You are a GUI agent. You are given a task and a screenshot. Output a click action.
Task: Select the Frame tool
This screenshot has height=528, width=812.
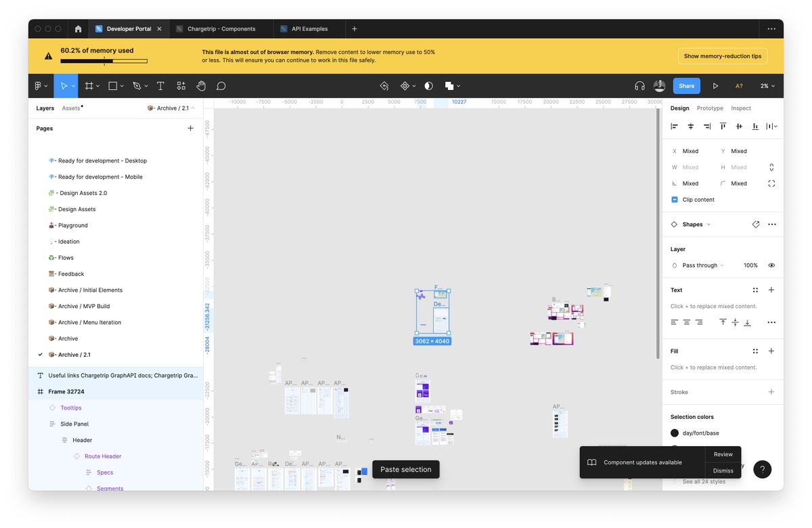click(89, 86)
